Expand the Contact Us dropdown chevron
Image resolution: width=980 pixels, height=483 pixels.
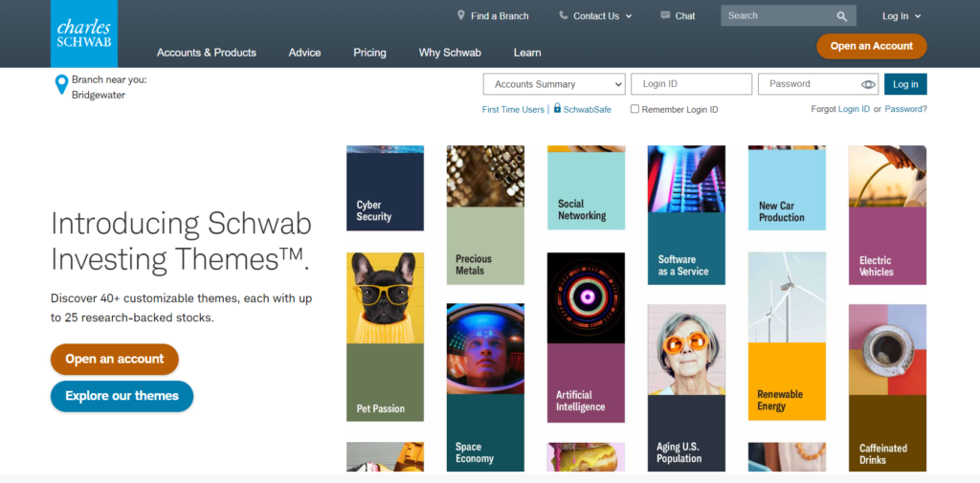(629, 16)
